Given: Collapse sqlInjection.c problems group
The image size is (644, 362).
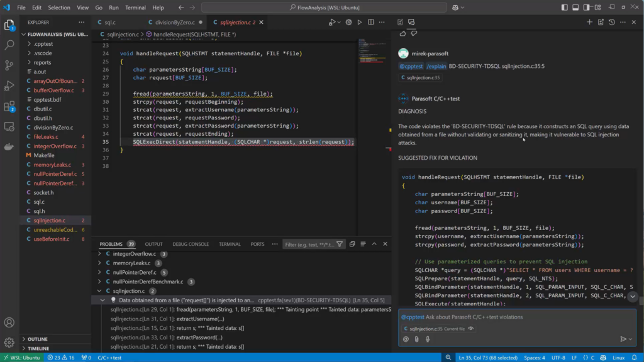Looking at the screenshot, I should [x=99, y=291].
